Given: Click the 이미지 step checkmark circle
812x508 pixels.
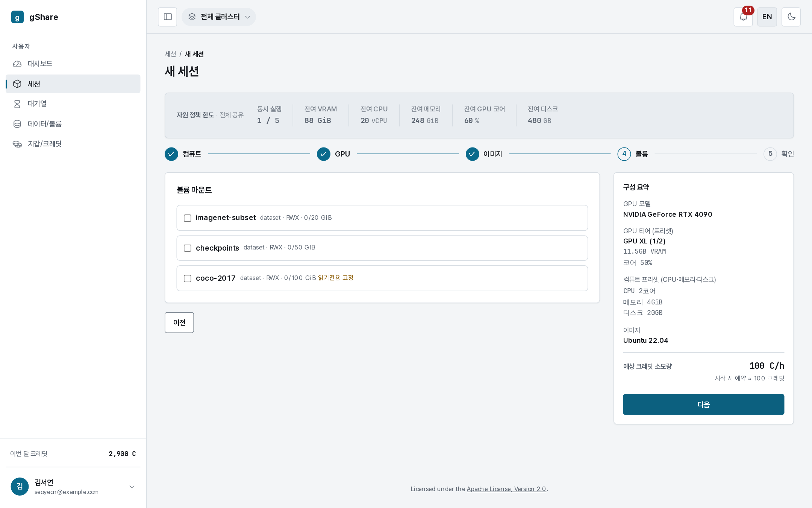Looking at the screenshot, I should coord(473,154).
